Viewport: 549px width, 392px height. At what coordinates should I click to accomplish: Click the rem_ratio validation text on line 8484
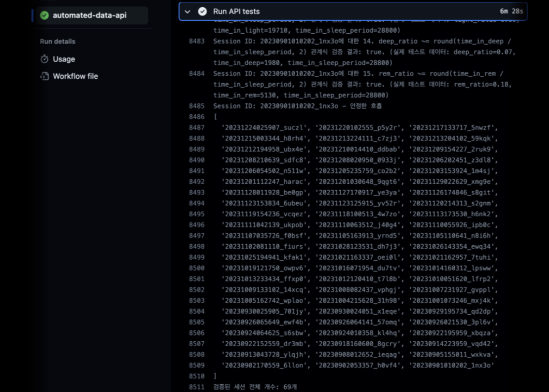click(362, 84)
